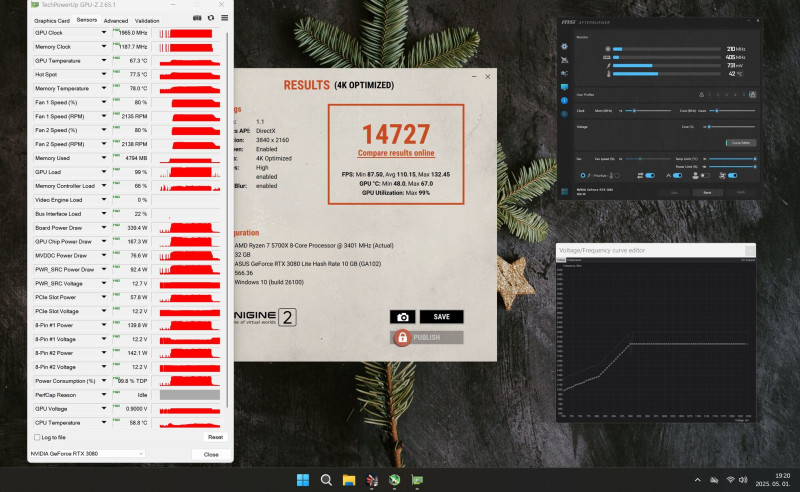
Task: Adjust the Afterburner power limit slider
Action: (x=733, y=166)
